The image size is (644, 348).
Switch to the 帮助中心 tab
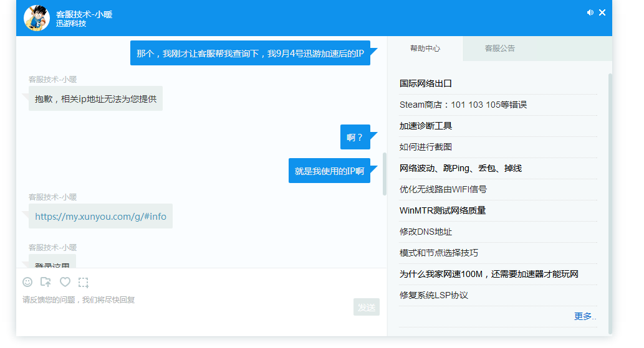point(425,49)
